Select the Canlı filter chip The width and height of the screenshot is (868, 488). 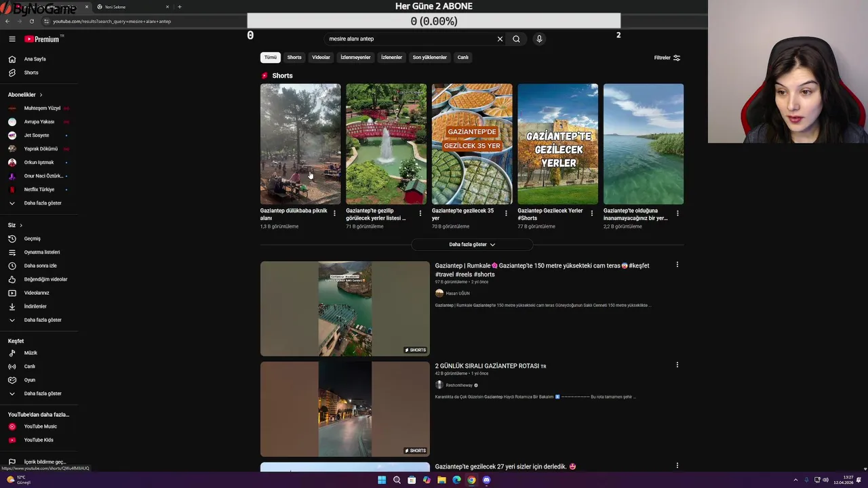pyautogui.click(x=462, y=58)
